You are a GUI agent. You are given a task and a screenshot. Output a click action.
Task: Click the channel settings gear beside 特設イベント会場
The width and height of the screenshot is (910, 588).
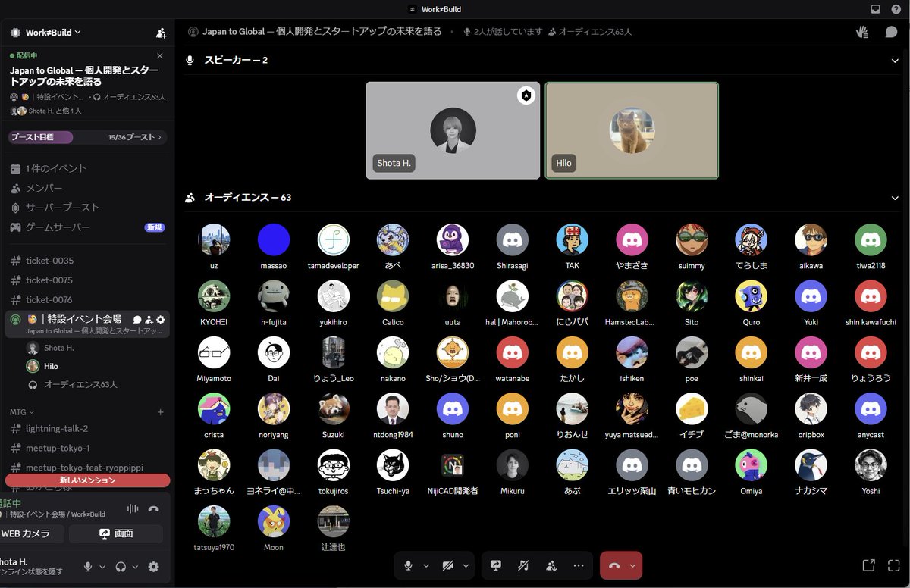[159, 320]
